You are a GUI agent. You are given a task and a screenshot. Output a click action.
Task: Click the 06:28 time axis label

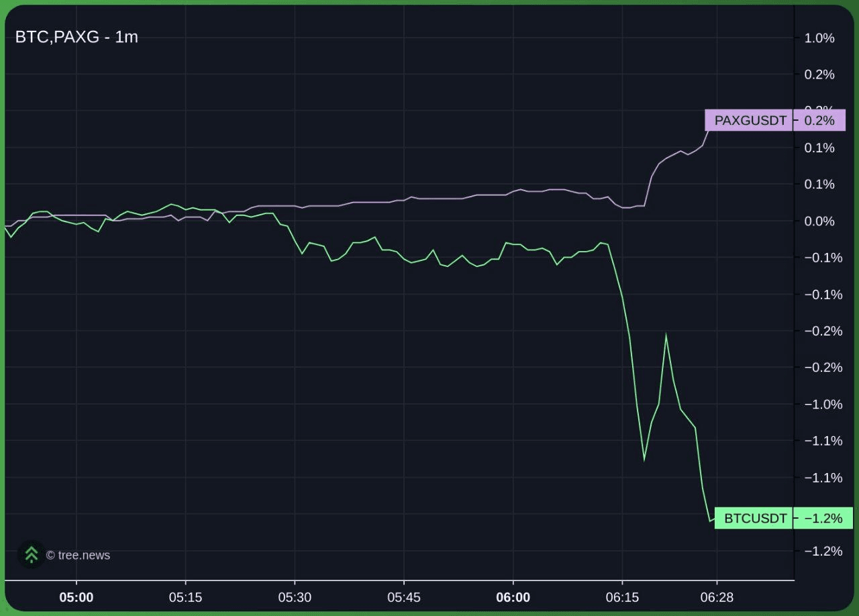(x=717, y=597)
